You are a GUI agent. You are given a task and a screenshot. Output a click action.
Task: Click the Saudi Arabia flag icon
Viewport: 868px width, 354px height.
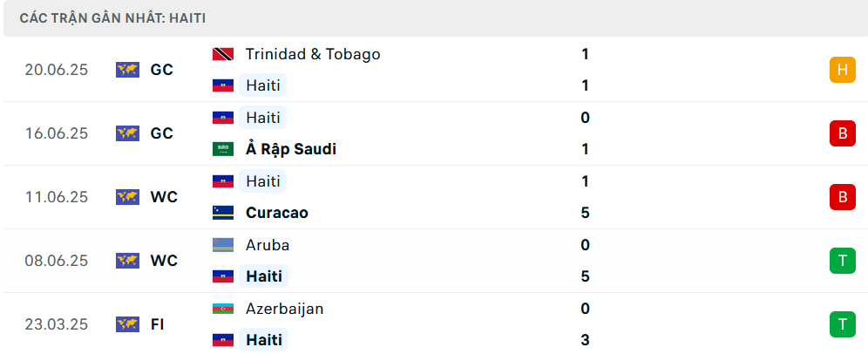point(223,149)
